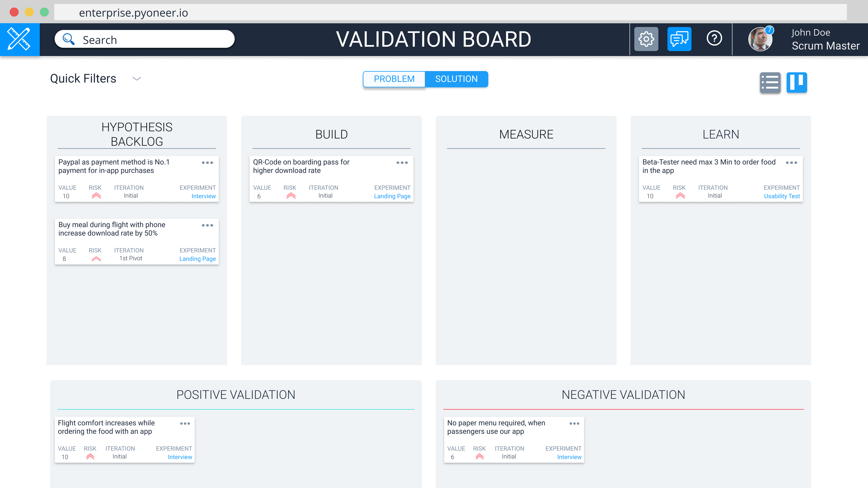This screenshot has width=868, height=488.
Task: Open options menu on QR-Code card
Action: [402, 163]
